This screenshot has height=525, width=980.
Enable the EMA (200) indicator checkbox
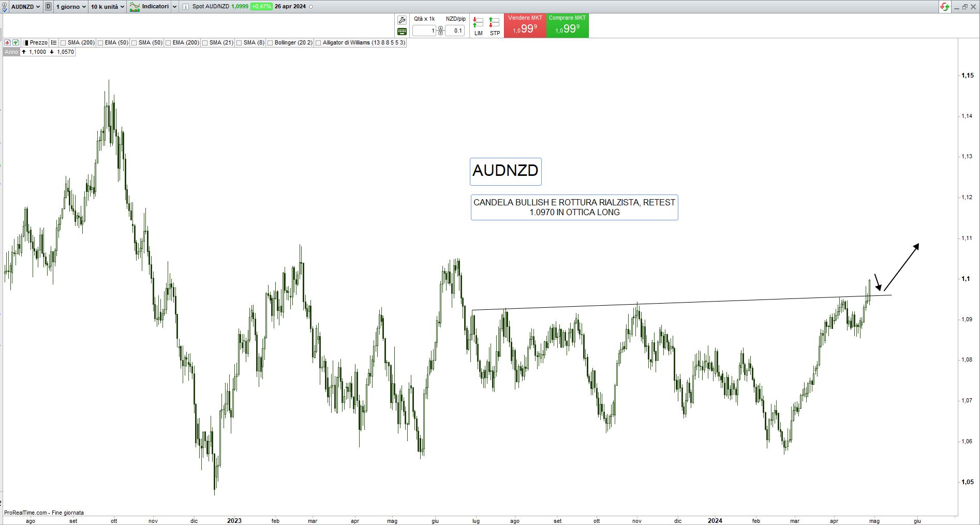pyautogui.click(x=168, y=43)
